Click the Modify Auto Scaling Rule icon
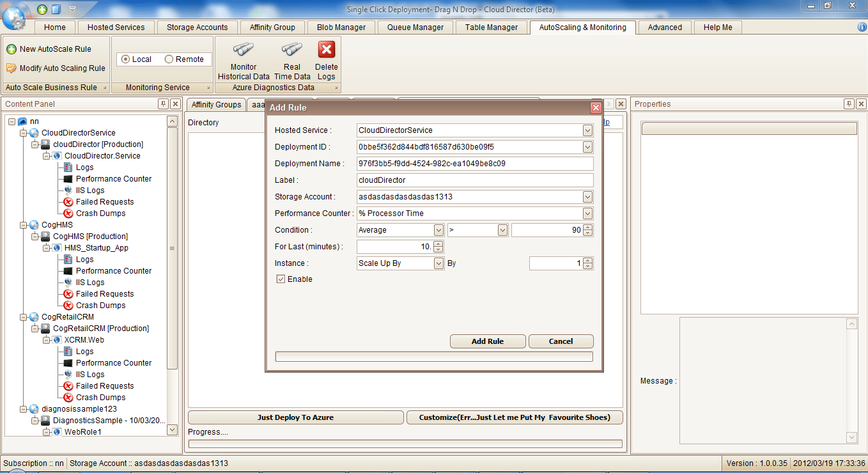Screen dimensions: 868x473 click(11, 68)
